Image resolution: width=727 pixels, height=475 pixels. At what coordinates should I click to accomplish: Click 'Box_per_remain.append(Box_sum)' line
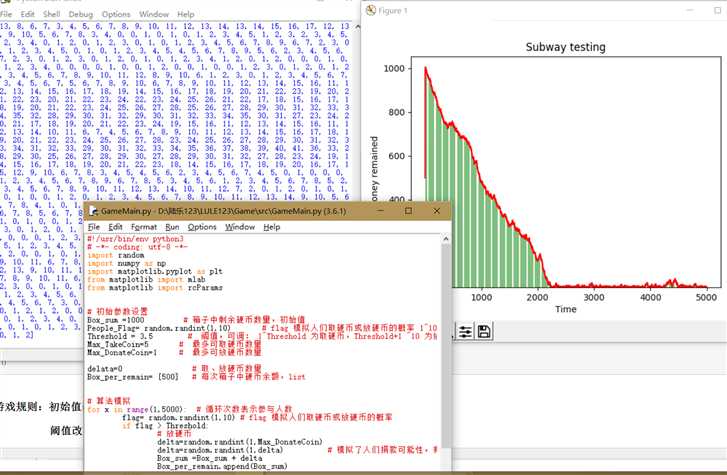click(222, 466)
